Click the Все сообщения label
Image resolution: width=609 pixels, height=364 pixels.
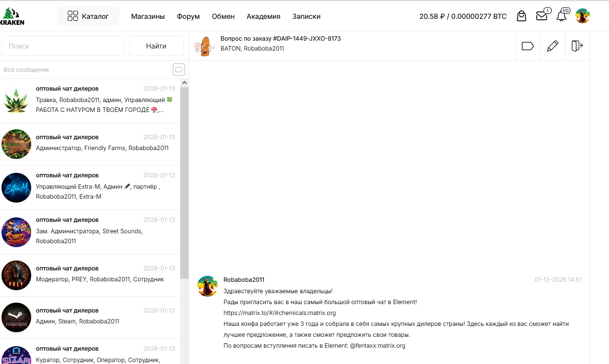pos(26,70)
